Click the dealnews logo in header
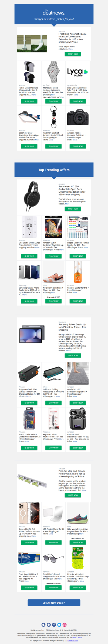 (54, 12)
